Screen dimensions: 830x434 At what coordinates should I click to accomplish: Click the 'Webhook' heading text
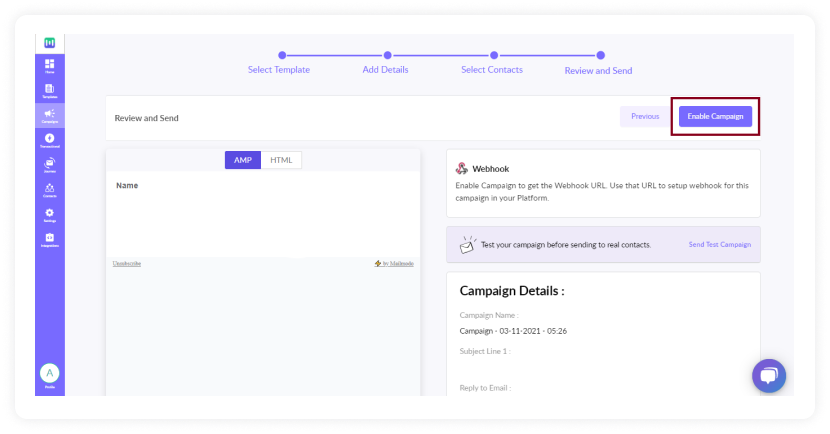coord(491,169)
